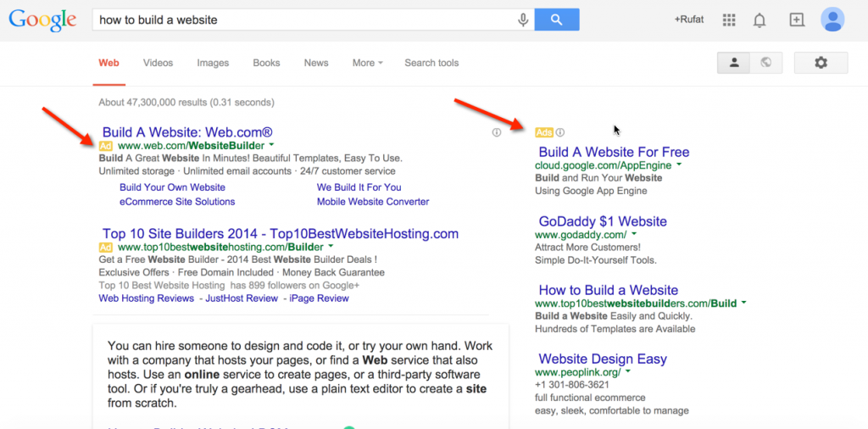Click the phone number +1 301-806-3621
Screen dimensions: 868x429
pyautogui.click(x=572, y=385)
